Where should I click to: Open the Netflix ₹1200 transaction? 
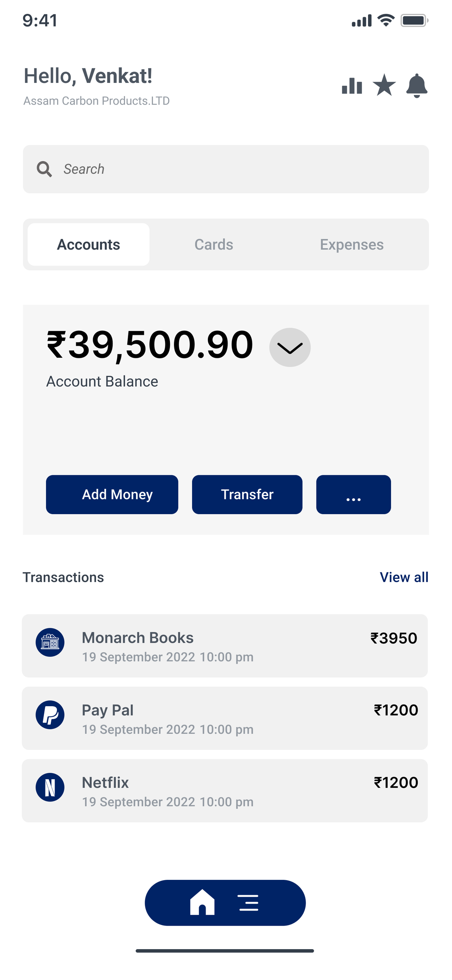(225, 791)
